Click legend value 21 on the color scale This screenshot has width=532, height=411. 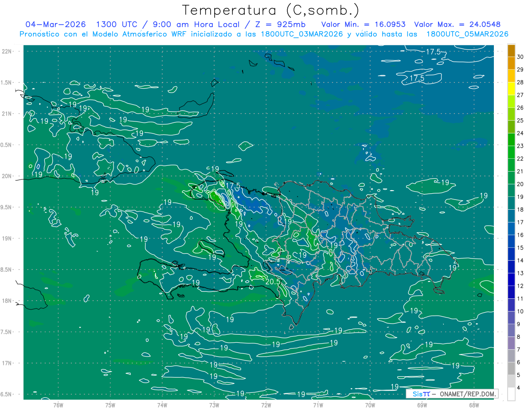click(520, 171)
